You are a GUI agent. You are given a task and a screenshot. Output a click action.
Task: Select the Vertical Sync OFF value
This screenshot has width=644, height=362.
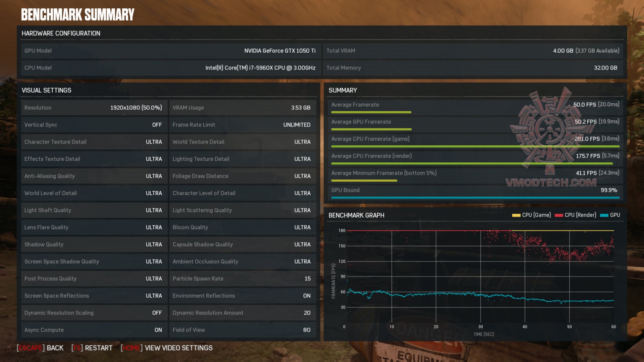click(x=157, y=125)
